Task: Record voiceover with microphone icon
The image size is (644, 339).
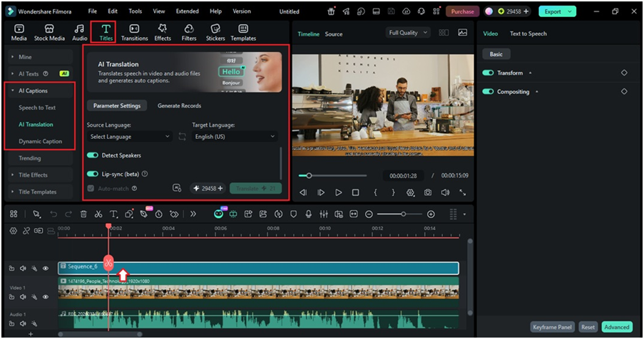Action: [x=308, y=214]
